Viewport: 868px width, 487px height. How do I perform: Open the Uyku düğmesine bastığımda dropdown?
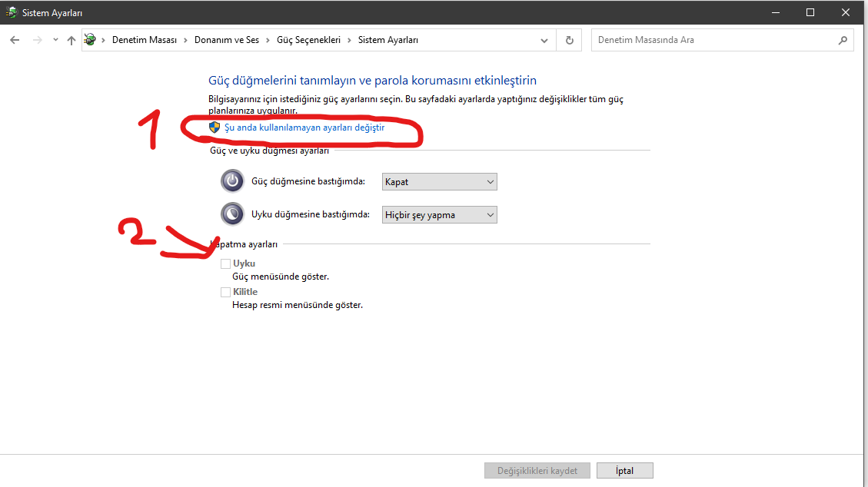pyautogui.click(x=440, y=215)
